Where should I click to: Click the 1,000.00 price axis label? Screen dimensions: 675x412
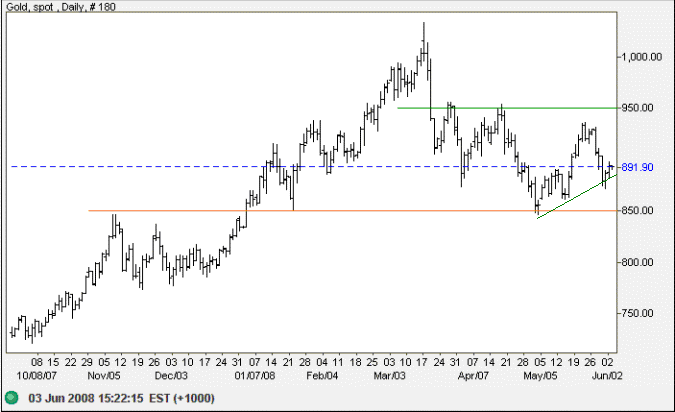point(641,57)
